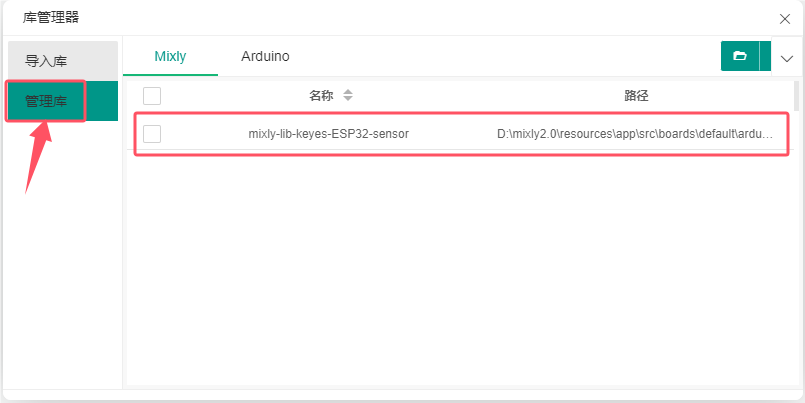Select 导入库 in the left sidebar

pos(46,61)
